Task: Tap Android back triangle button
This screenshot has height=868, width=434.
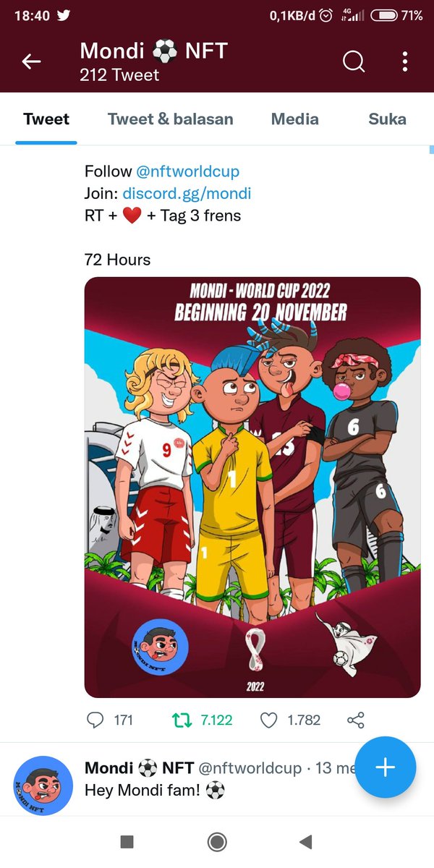Action: coord(305,841)
